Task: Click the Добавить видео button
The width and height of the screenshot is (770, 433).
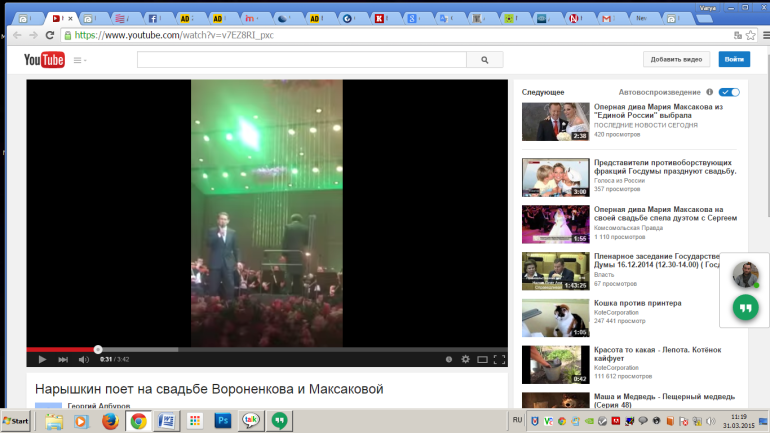Action: pos(676,59)
